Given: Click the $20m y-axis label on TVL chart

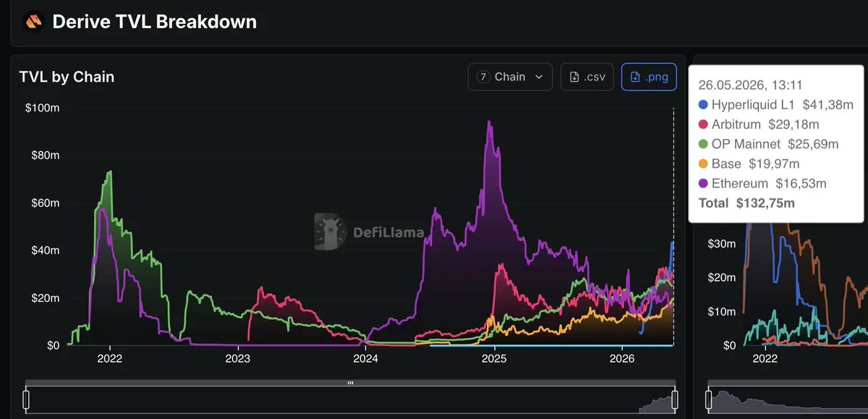Looking at the screenshot, I should point(46,298).
